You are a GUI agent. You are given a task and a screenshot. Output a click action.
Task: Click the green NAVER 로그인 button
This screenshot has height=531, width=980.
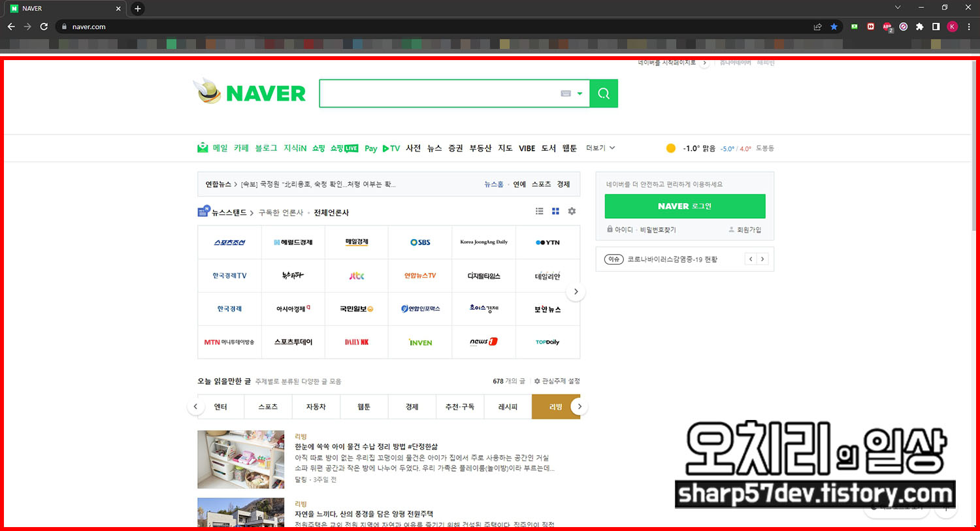[685, 206]
